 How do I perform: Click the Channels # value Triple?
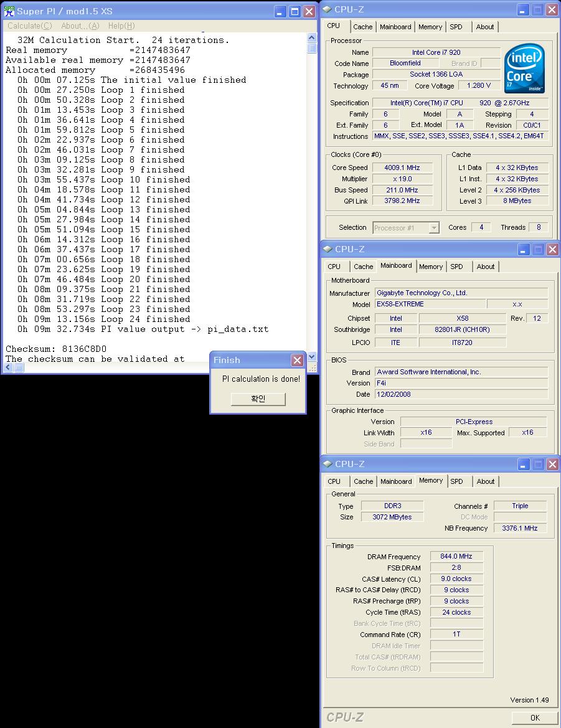click(x=520, y=506)
